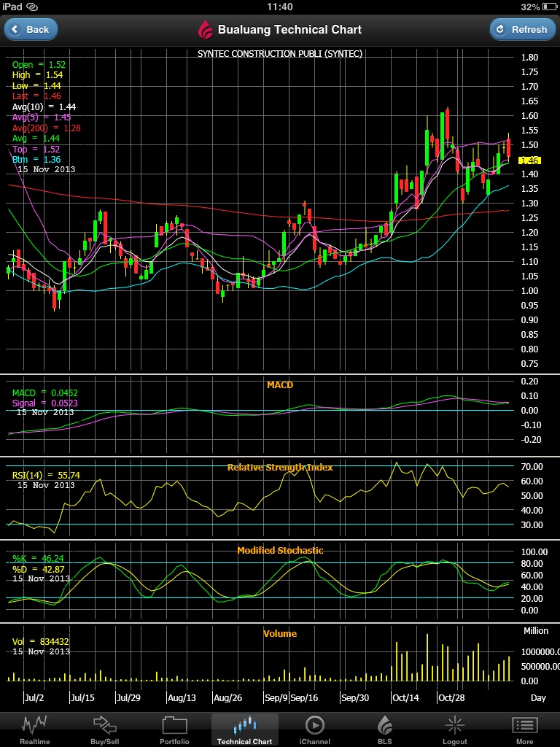Tap the 11:40 clock in status bar

tap(280, 7)
